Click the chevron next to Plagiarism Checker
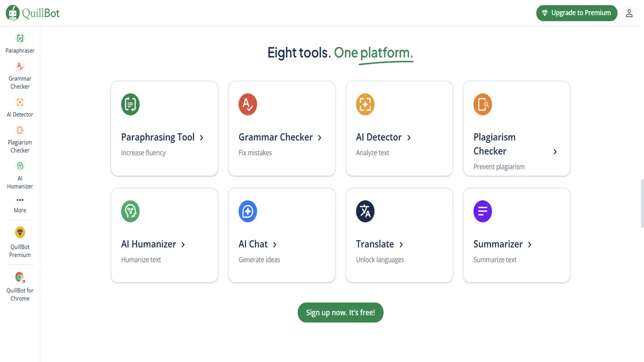The width and height of the screenshot is (644, 362). pos(555,151)
